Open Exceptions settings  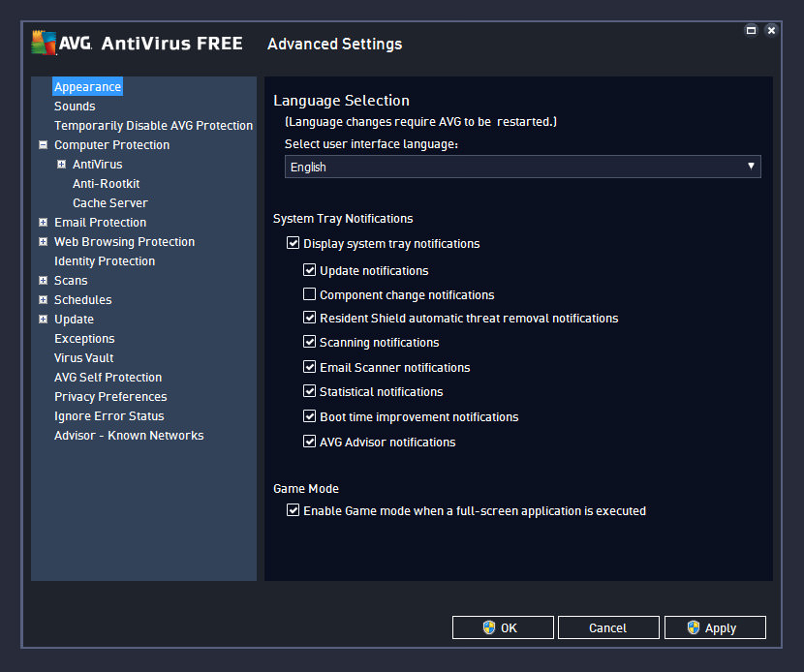84,339
